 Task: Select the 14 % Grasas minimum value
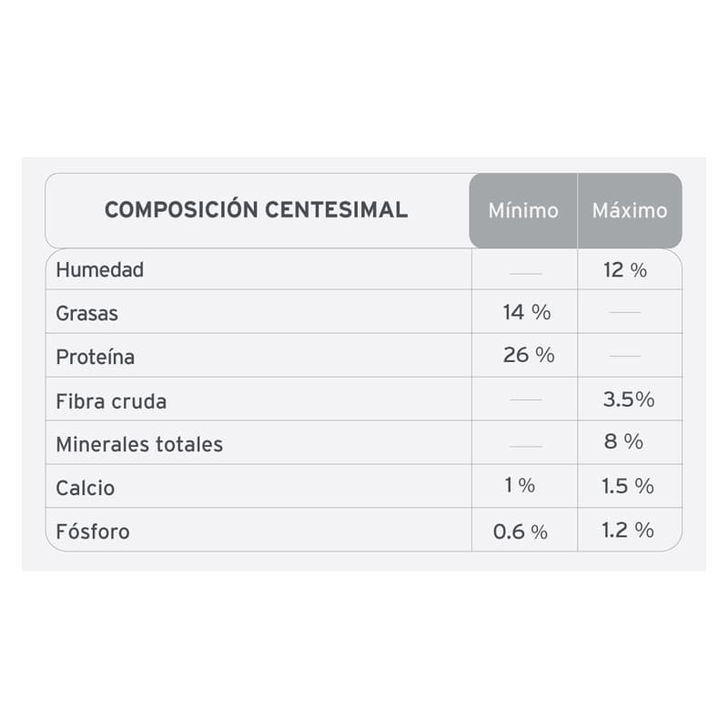click(x=527, y=313)
